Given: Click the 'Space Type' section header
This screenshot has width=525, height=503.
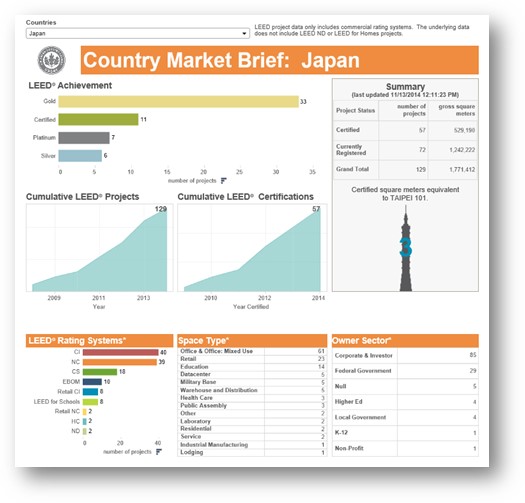Looking at the screenshot, I should click(252, 341).
